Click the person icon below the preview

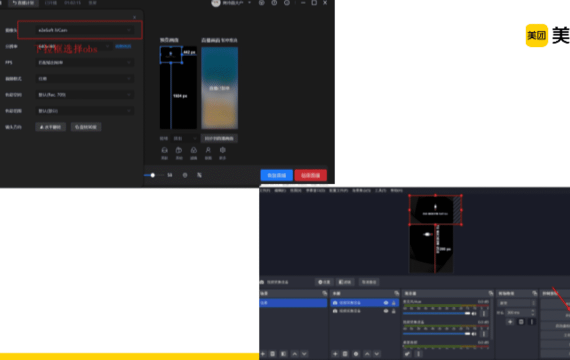click(x=208, y=150)
